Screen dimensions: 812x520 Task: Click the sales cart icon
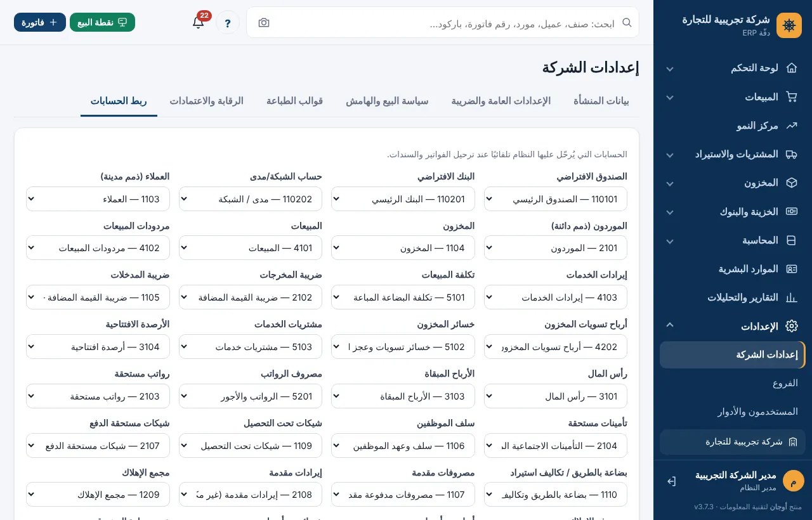pos(792,97)
